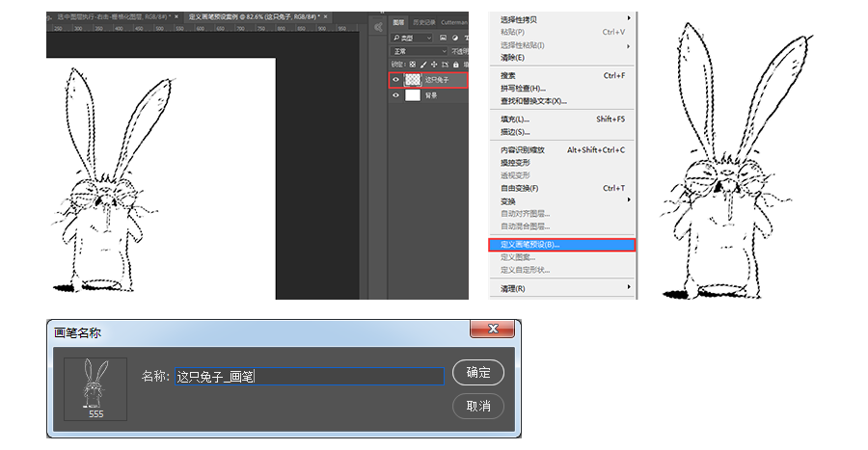This screenshot has width=868, height=450.
Task: Toggle visibility of the 背景 layer
Action: point(395,95)
